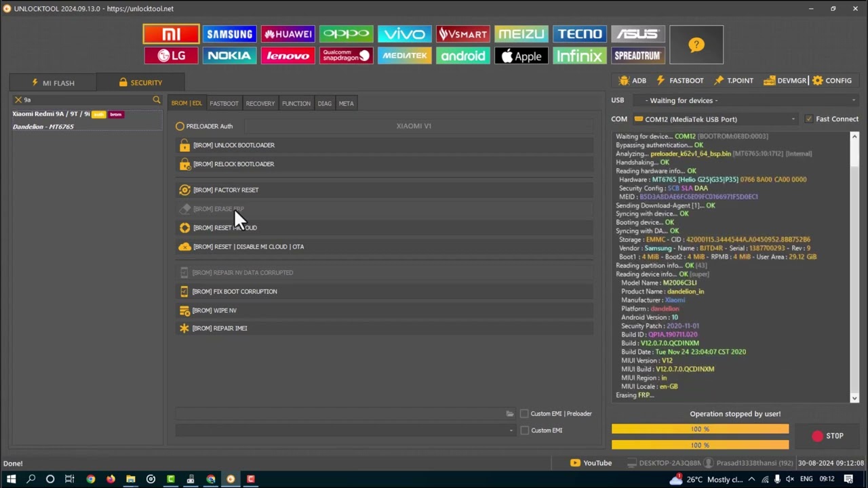The image size is (868, 488).
Task: Select the Vivo brand icon
Action: [x=405, y=34]
